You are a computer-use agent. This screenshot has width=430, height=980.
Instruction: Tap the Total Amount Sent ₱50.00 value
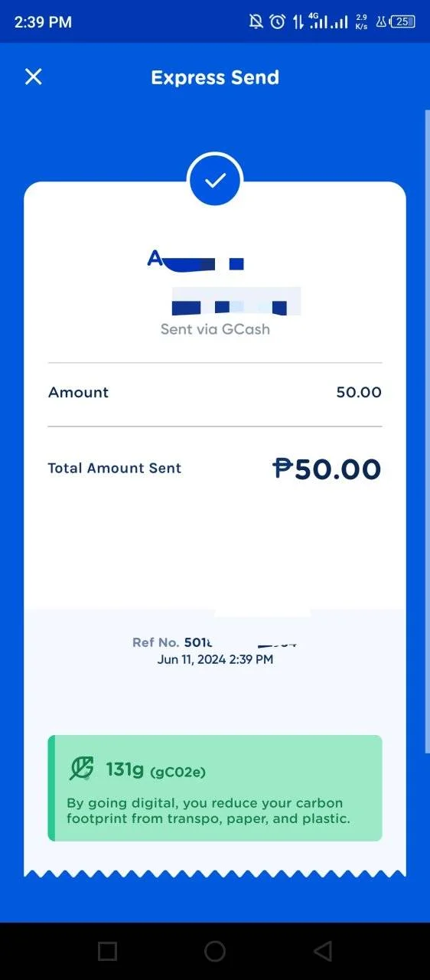point(327,469)
